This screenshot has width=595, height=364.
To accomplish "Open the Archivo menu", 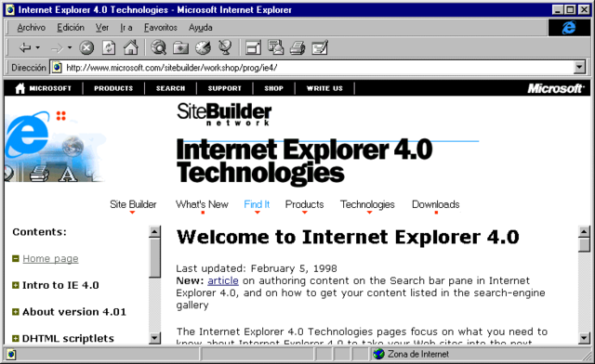I will click(x=31, y=28).
